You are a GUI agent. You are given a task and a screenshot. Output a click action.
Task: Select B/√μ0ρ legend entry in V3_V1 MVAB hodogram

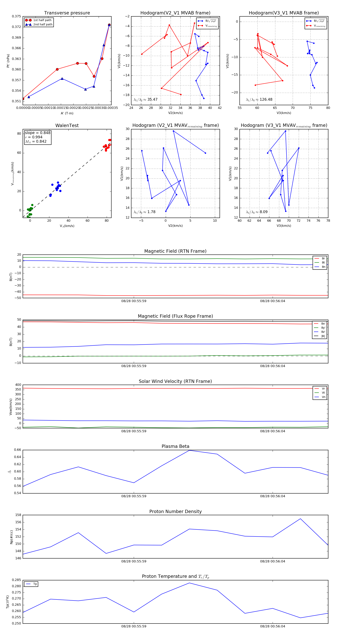(316, 21)
